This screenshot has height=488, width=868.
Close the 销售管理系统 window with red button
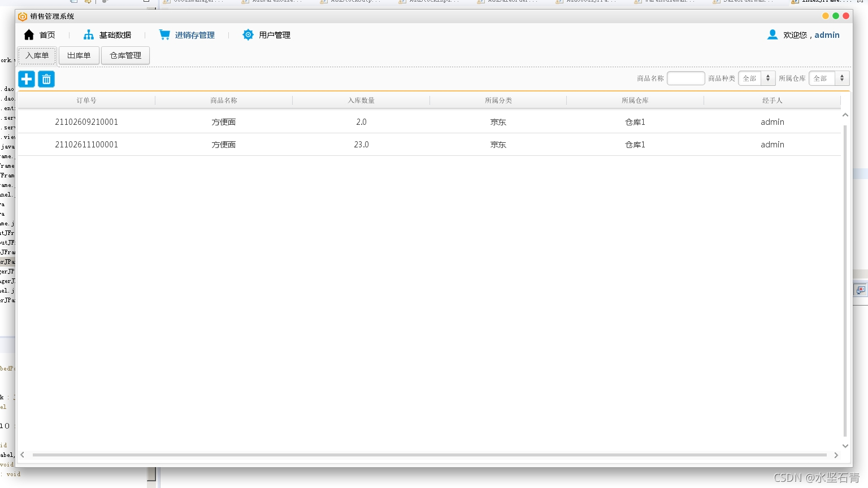[x=846, y=16]
